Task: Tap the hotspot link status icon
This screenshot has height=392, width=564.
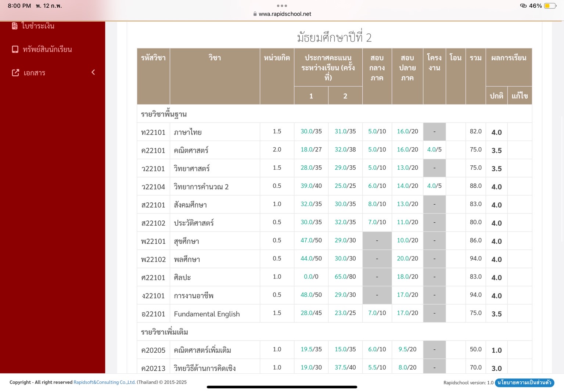Action: pyautogui.click(x=523, y=6)
